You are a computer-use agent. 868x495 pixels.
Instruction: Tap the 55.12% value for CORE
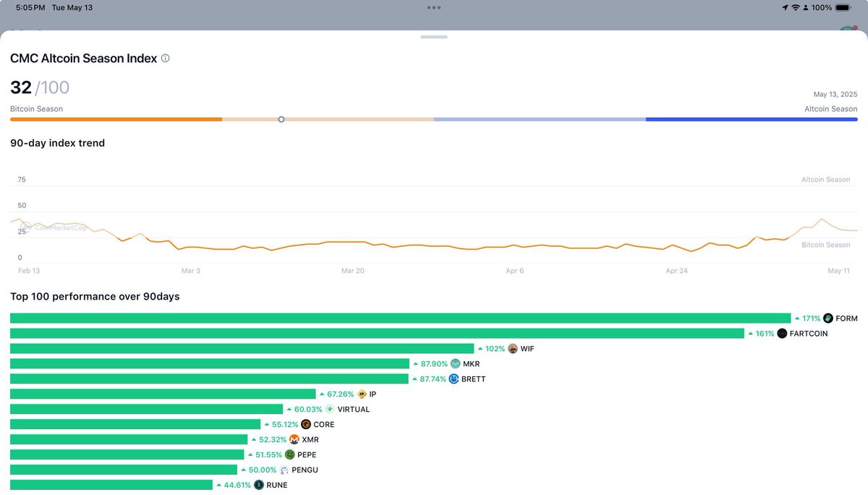285,425
